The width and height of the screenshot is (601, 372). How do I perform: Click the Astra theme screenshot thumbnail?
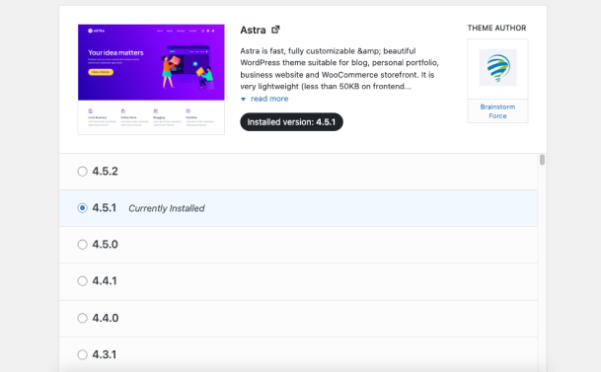[x=151, y=79]
